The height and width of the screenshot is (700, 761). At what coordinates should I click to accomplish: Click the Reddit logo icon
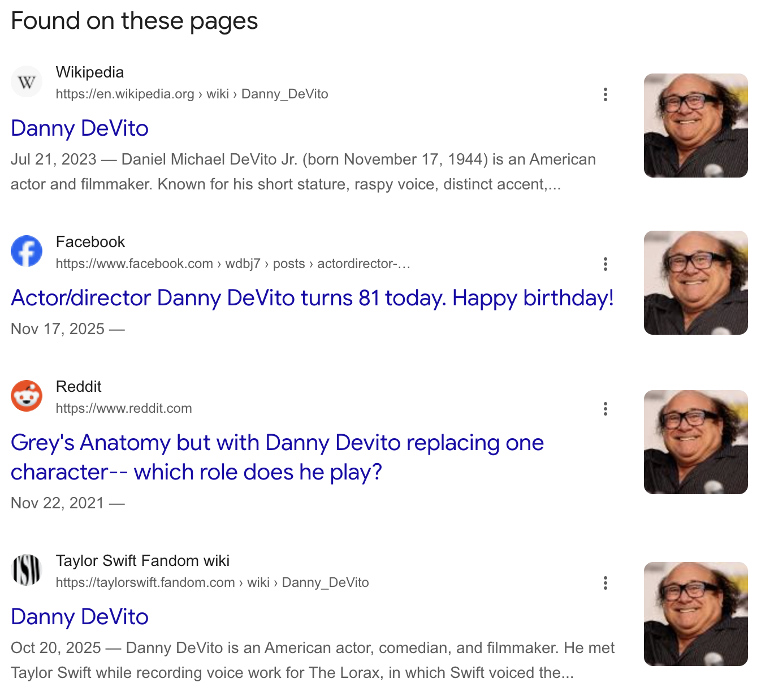[x=27, y=396]
